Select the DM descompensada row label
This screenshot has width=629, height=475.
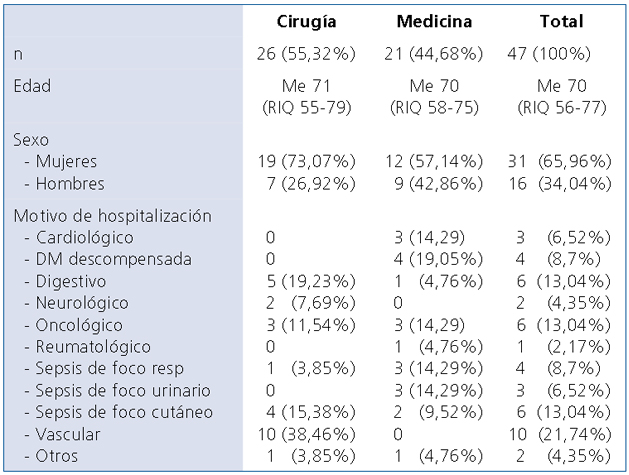coord(94,260)
